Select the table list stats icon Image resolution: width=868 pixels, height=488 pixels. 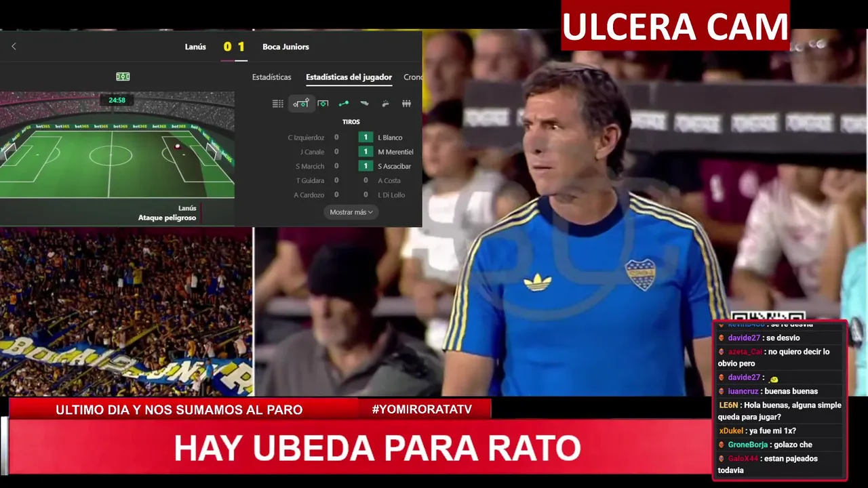(278, 104)
